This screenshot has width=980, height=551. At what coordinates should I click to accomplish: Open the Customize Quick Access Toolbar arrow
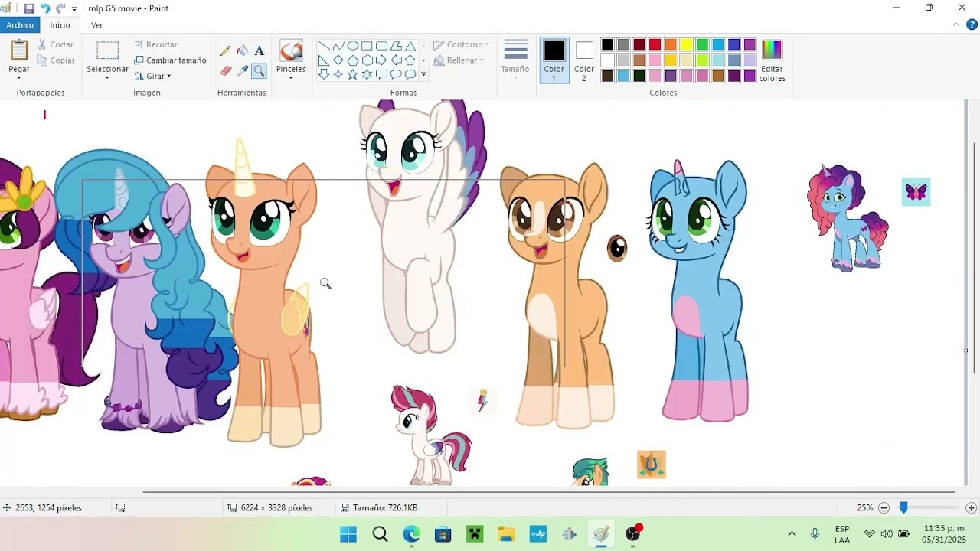(74, 9)
